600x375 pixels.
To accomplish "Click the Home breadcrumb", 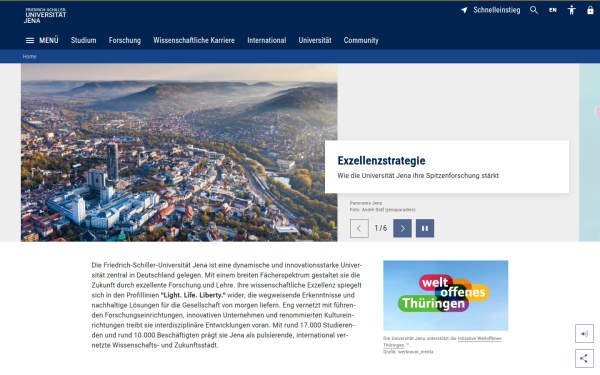I will click(29, 57).
